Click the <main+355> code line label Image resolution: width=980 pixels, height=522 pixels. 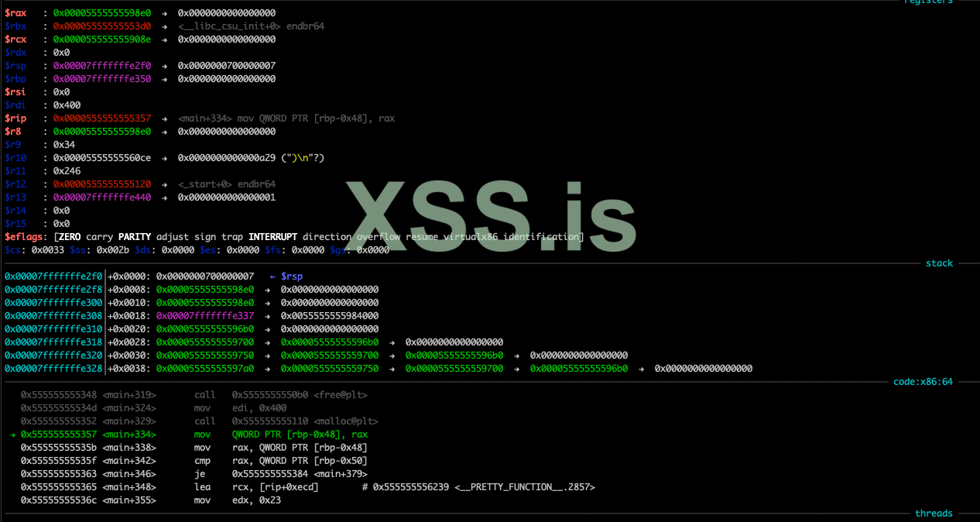[129, 500]
